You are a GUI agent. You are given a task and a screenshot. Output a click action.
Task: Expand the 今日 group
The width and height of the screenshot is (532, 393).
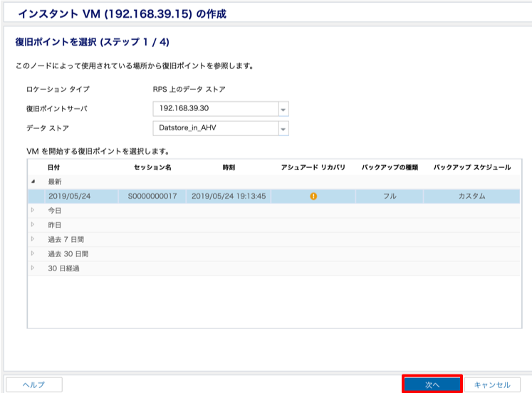33,210
